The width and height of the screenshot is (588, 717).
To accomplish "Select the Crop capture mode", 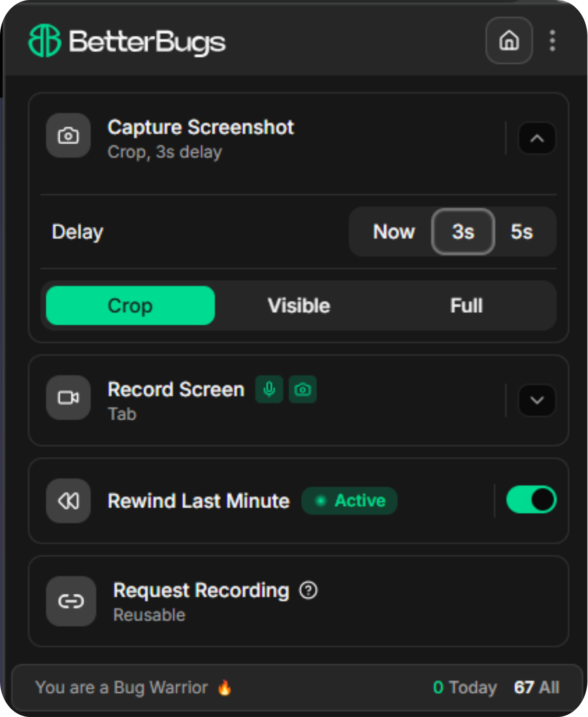I will 131,306.
